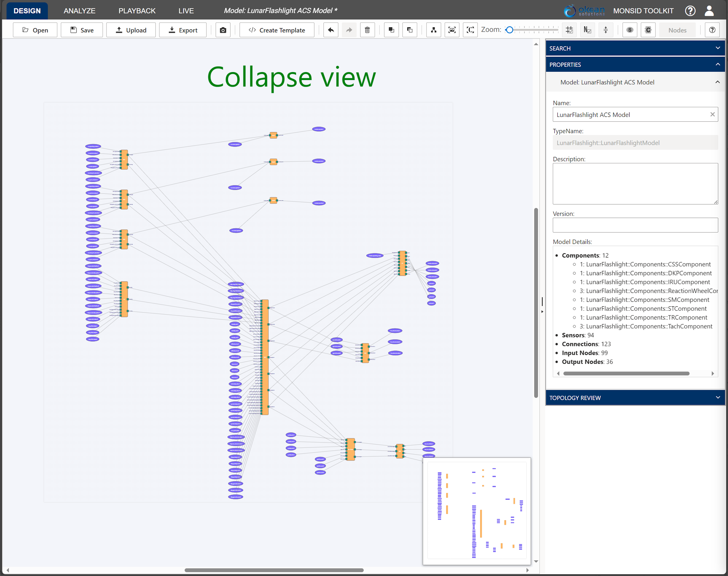Viewport: 728px width, 576px height.
Task: Click the node layout/hierarchy icon
Action: (433, 30)
